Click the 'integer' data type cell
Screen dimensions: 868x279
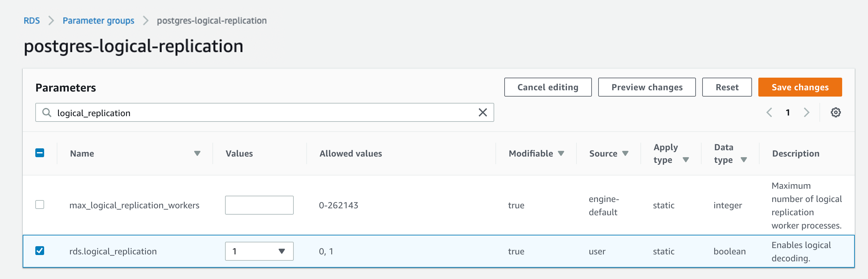coord(727,205)
